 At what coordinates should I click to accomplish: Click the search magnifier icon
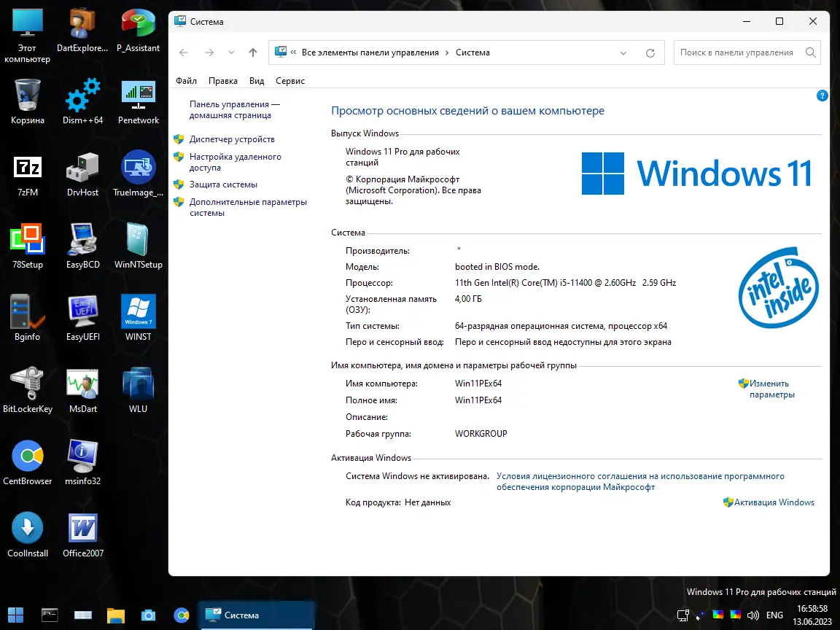(x=811, y=52)
